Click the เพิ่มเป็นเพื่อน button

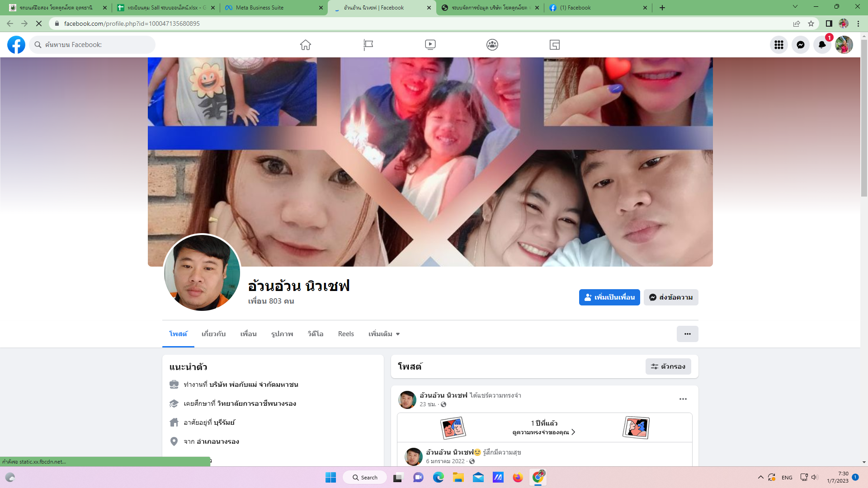[609, 297]
